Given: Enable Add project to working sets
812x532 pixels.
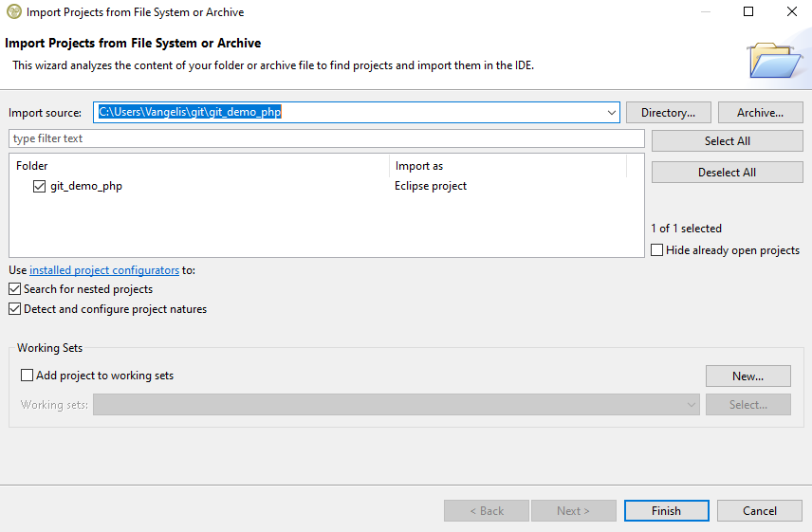Looking at the screenshot, I should (27, 376).
